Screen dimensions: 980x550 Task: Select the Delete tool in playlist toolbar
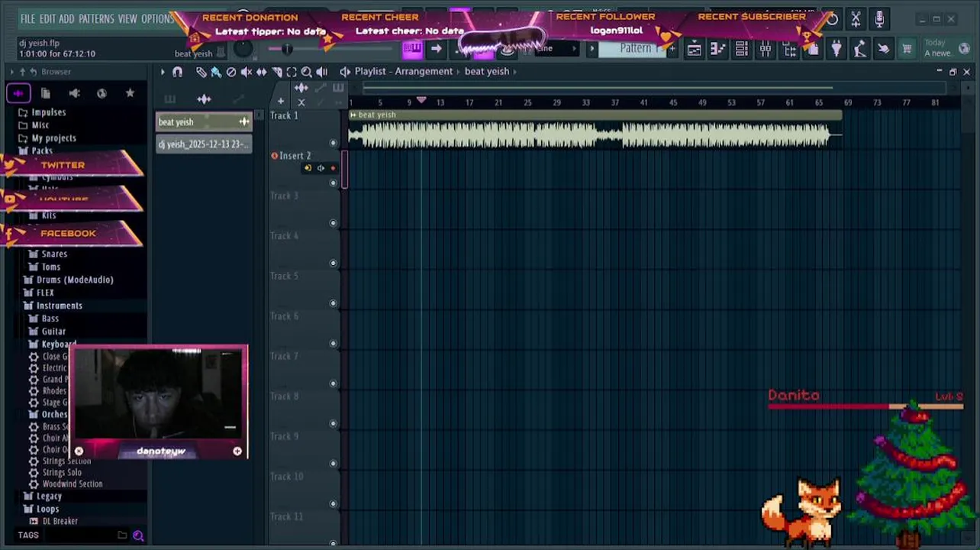click(x=231, y=72)
